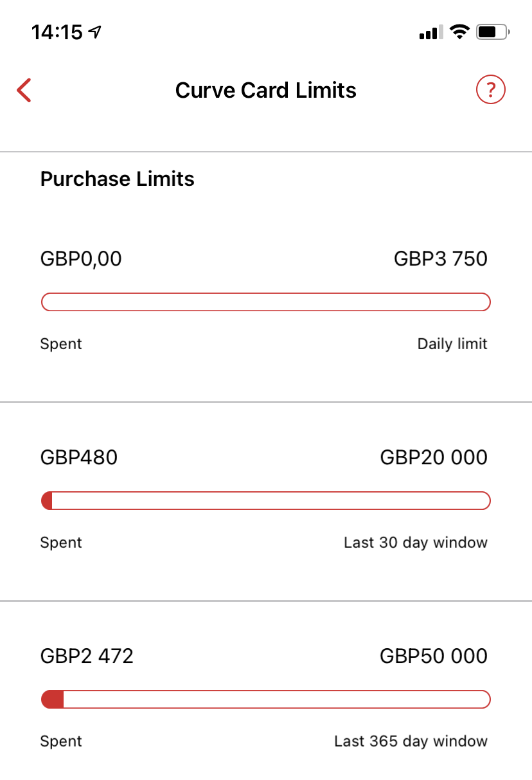The width and height of the screenshot is (532, 780).
Task: Tap the GBP20 000 limit amount
Action: (434, 458)
